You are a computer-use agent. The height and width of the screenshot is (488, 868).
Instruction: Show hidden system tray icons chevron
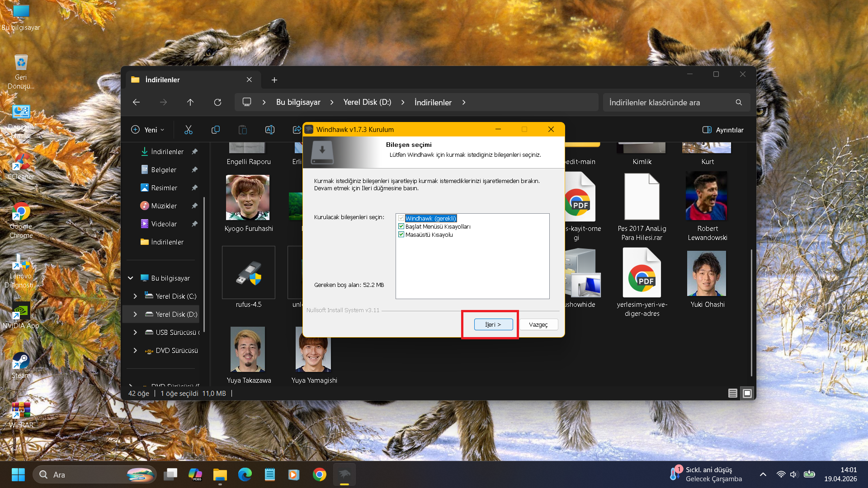click(763, 474)
